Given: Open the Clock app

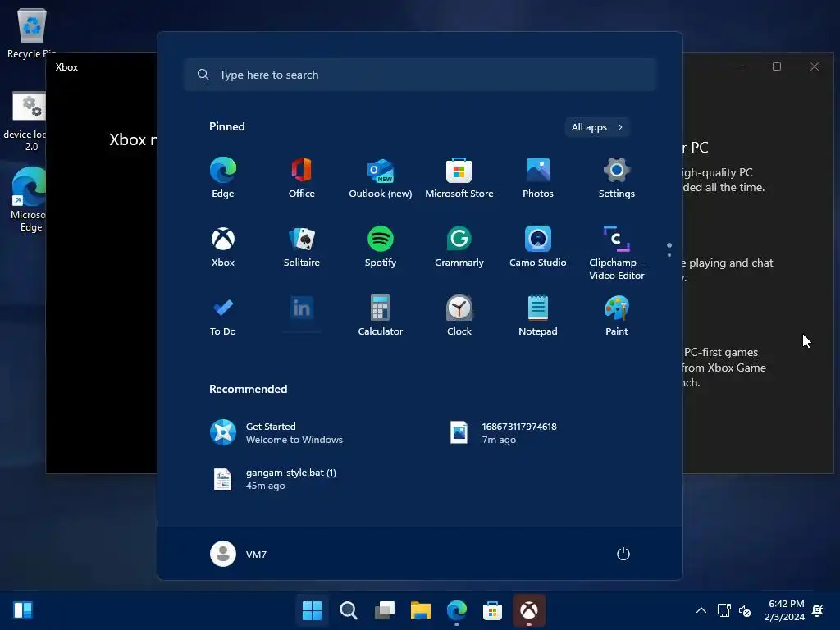Looking at the screenshot, I should pos(459,316).
